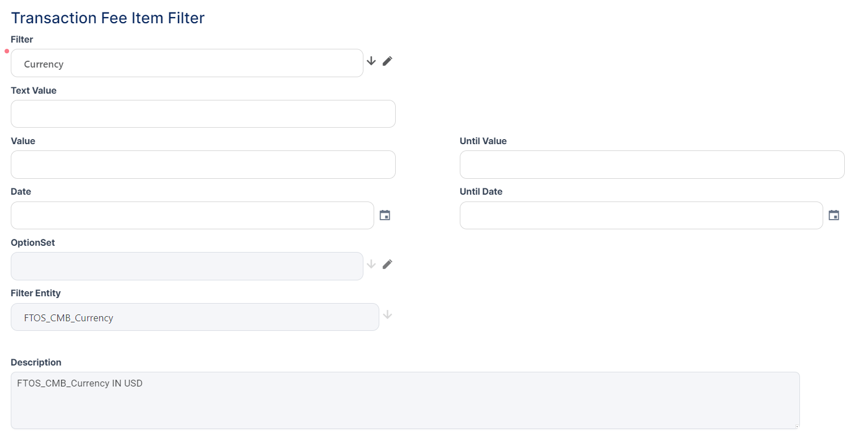Click the Transaction Fee Item Filter heading

pos(108,18)
